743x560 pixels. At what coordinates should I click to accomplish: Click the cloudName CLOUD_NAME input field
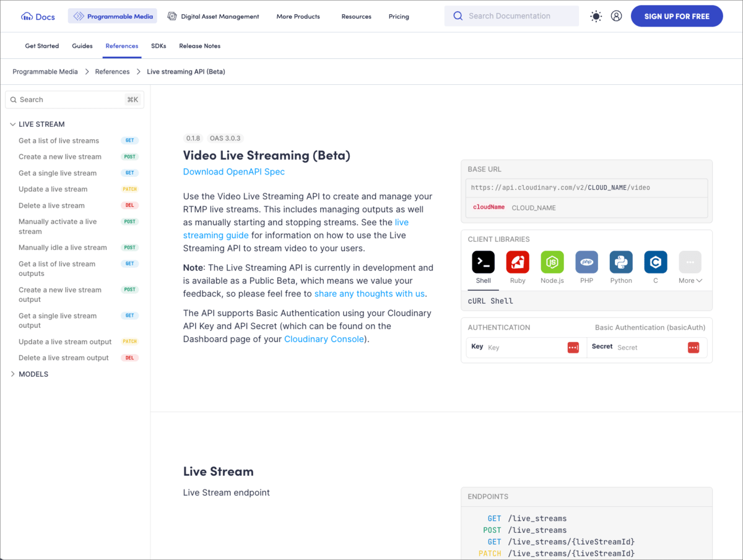coord(586,207)
